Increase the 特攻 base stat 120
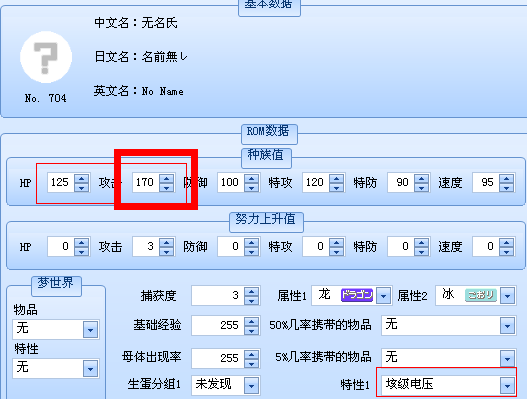This screenshot has height=399, width=527. tap(336, 178)
